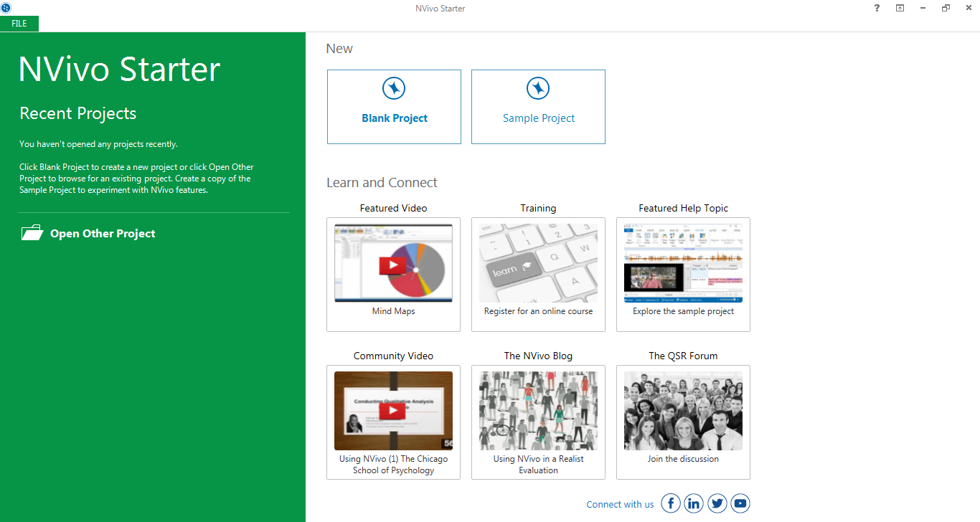Click the Connect with us text
Image resolution: width=980 pixels, height=522 pixels.
[620, 504]
